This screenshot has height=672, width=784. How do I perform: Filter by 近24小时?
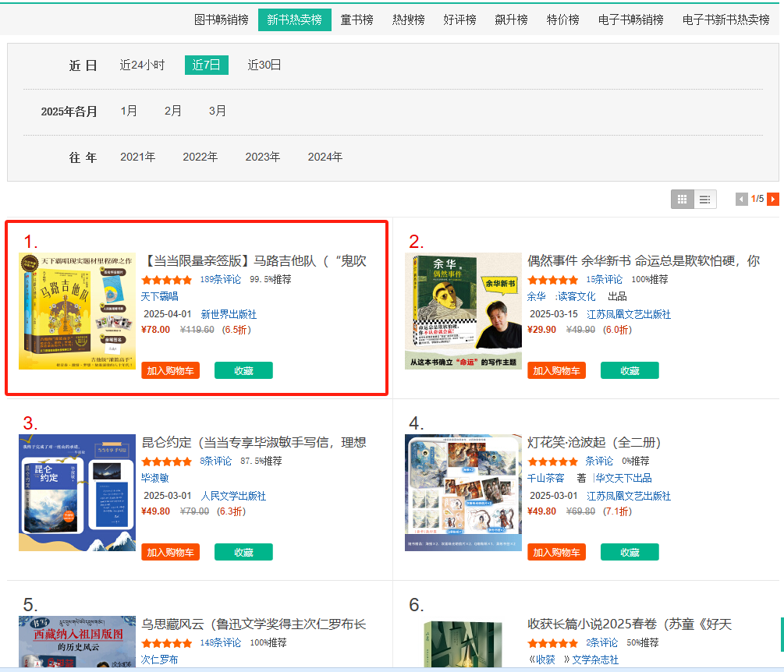tap(142, 65)
